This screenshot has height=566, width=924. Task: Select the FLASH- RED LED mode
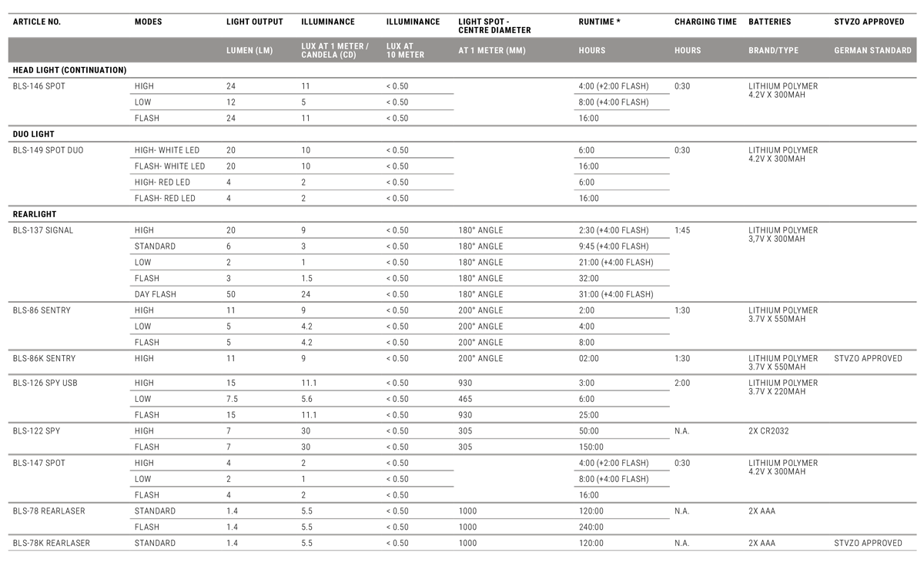coord(165,198)
